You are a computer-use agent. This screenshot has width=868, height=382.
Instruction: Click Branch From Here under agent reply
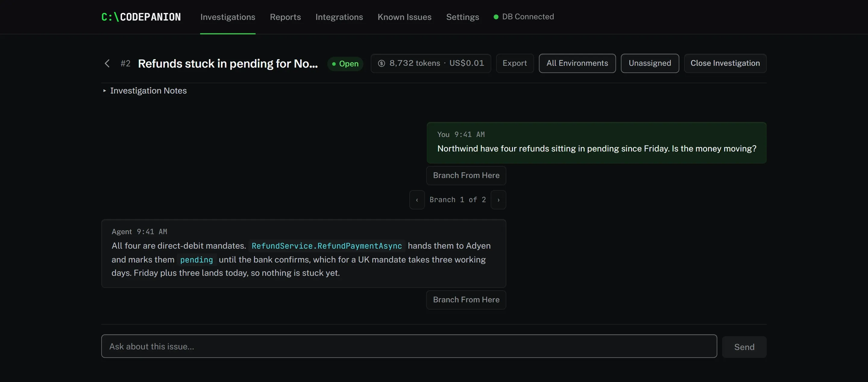[466, 300]
